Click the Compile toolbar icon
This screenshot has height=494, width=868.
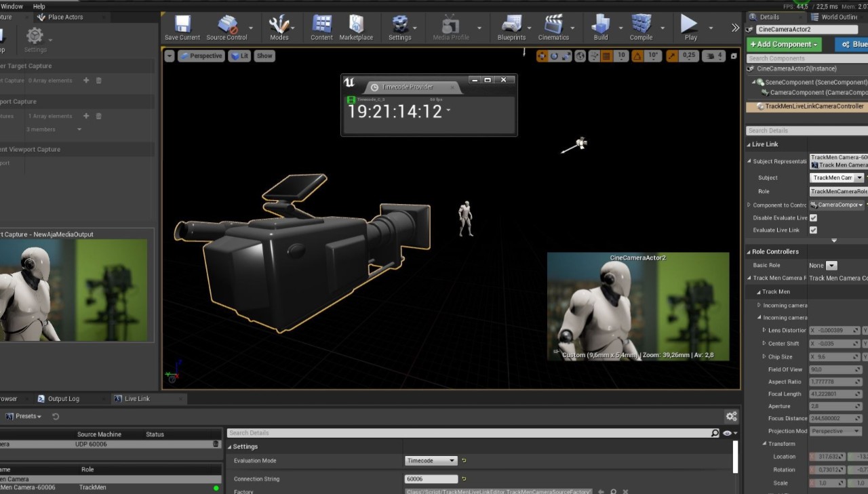[x=640, y=25]
